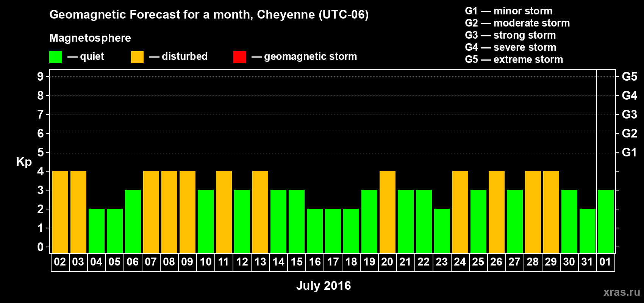This screenshot has width=644, height=303.
Task: Click the date label '05' on the axis
Action: click(x=114, y=262)
